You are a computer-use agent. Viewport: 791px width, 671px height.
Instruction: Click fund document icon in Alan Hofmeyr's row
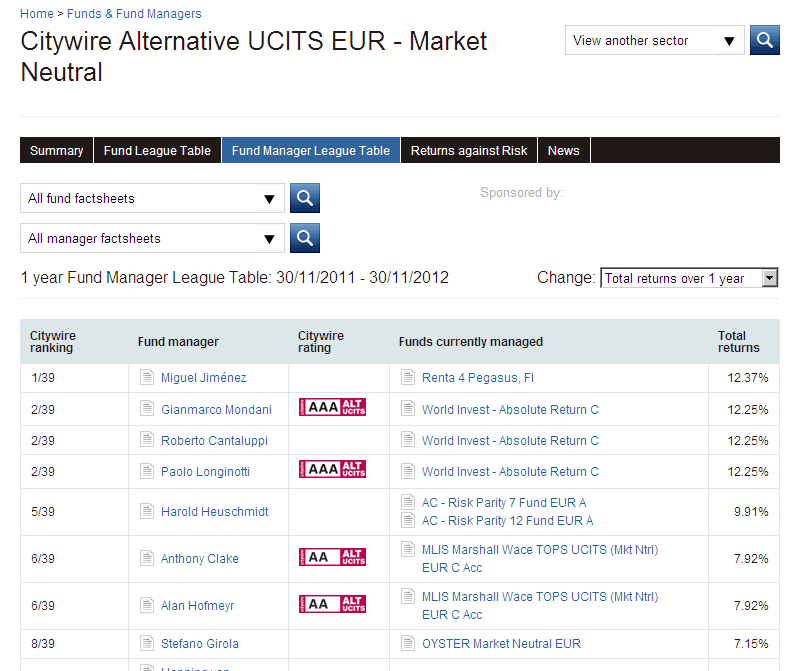(x=408, y=596)
